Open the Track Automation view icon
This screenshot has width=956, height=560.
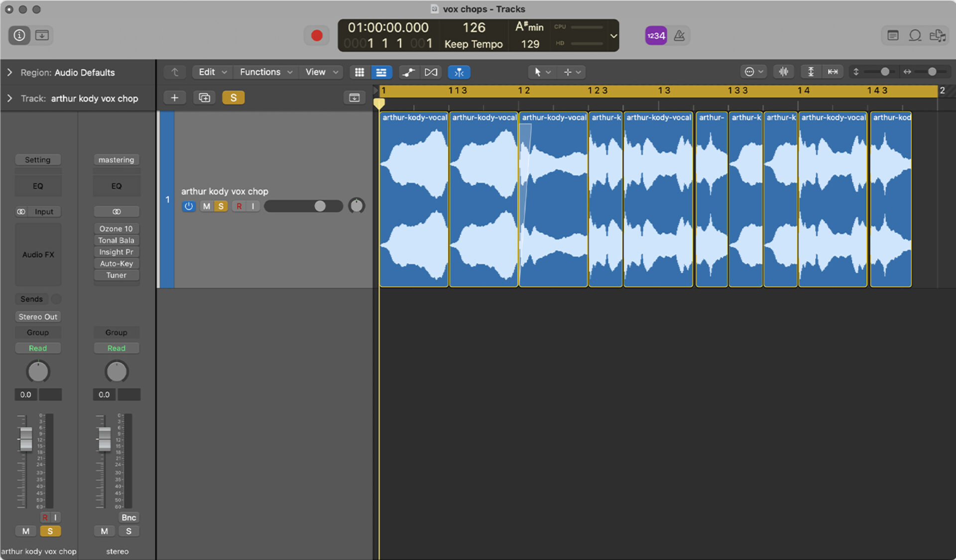click(x=408, y=72)
